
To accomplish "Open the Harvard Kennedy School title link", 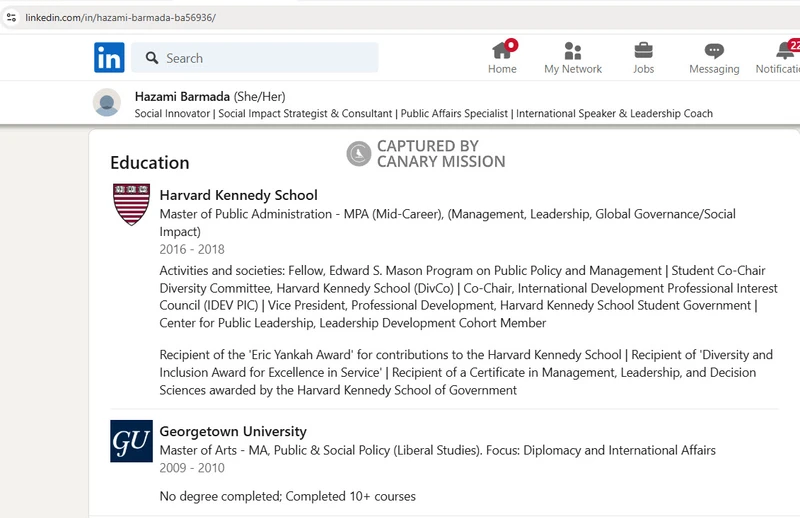I will click(x=238, y=195).
